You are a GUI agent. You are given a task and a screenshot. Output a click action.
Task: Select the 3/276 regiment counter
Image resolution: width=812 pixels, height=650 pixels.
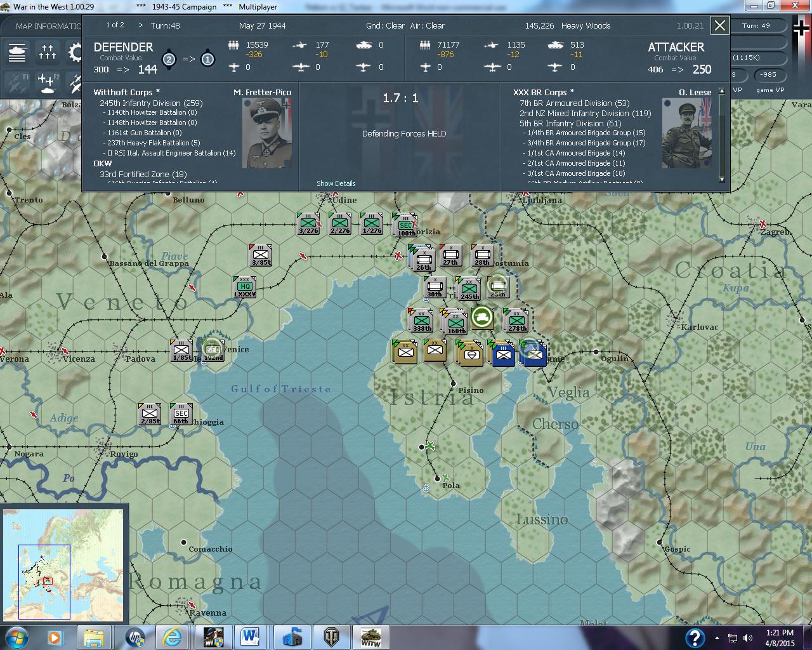(308, 224)
